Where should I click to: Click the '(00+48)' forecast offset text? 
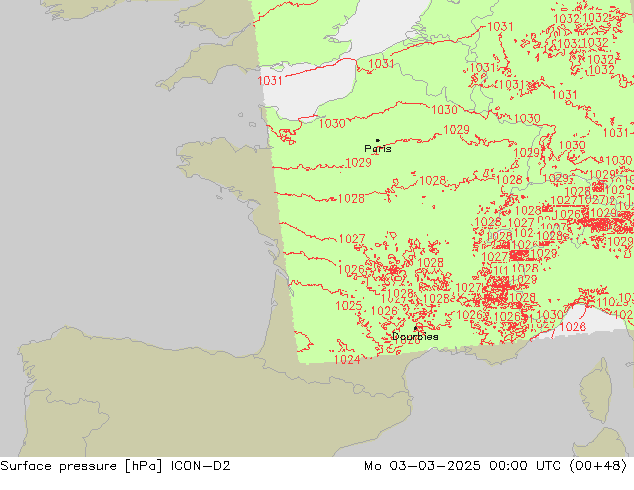[x=598, y=466]
